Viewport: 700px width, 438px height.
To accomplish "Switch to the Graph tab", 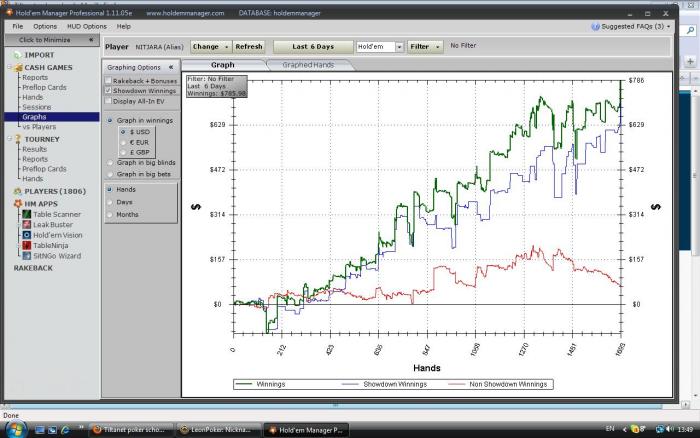I will [223, 65].
